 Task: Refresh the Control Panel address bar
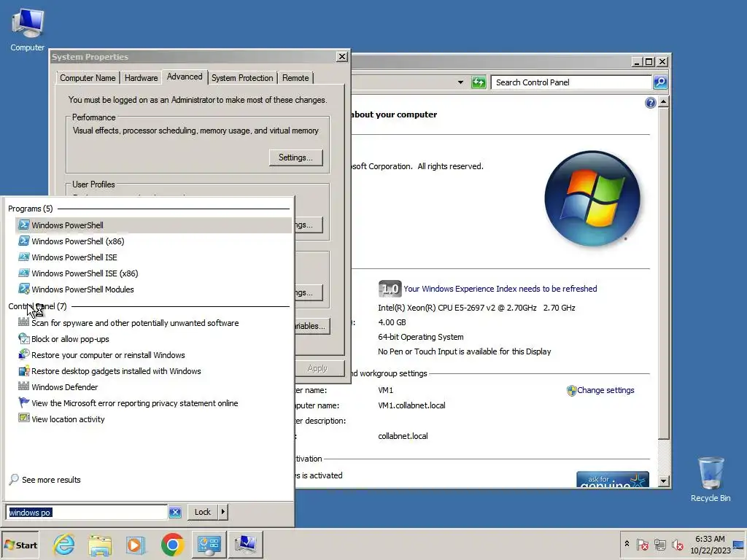point(479,82)
